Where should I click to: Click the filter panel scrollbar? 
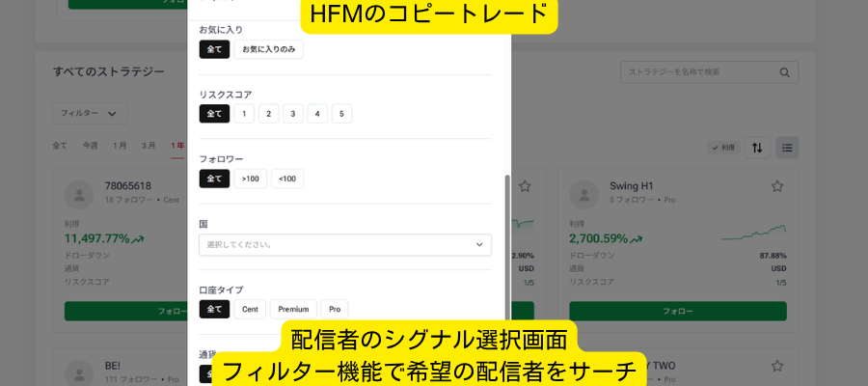(507, 248)
